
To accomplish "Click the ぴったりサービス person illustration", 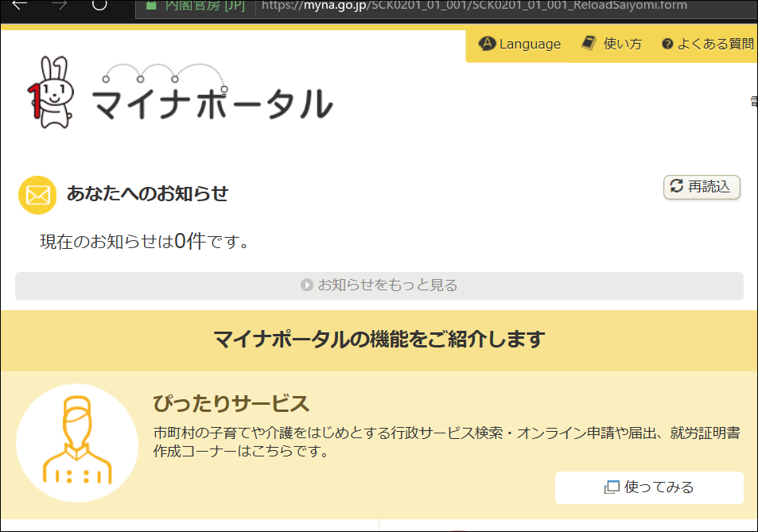I will (77, 442).
